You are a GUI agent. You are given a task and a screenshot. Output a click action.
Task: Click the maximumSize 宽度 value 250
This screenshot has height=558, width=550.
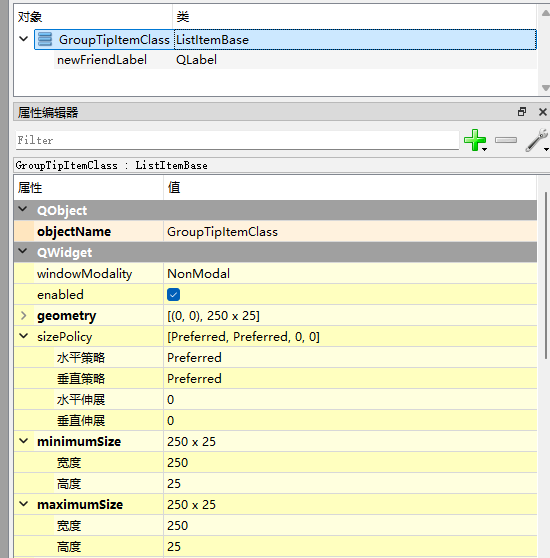pos(178,526)
